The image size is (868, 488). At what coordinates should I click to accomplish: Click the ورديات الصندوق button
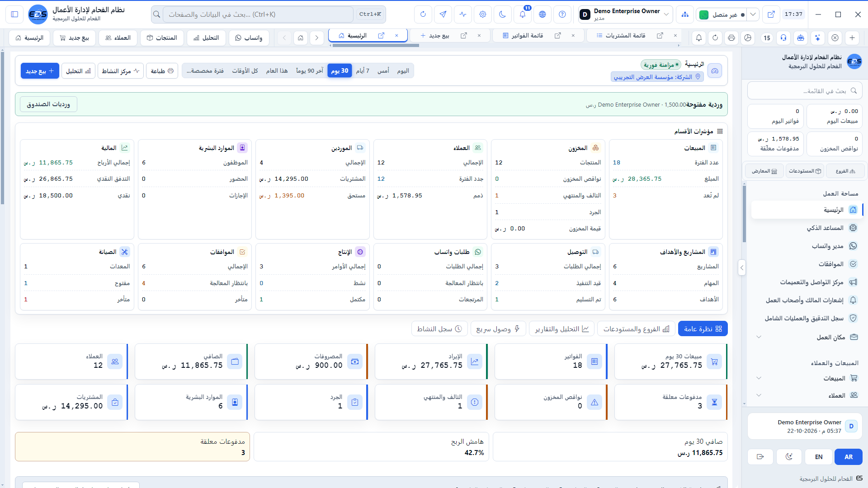pyautogui.click(x=48, y=104)
